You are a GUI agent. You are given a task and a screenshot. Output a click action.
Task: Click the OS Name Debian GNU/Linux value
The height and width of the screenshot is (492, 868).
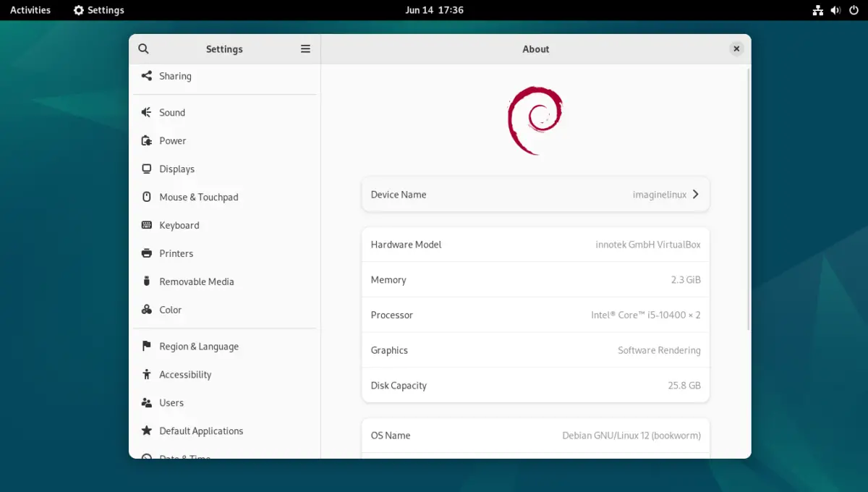[631, 436]
